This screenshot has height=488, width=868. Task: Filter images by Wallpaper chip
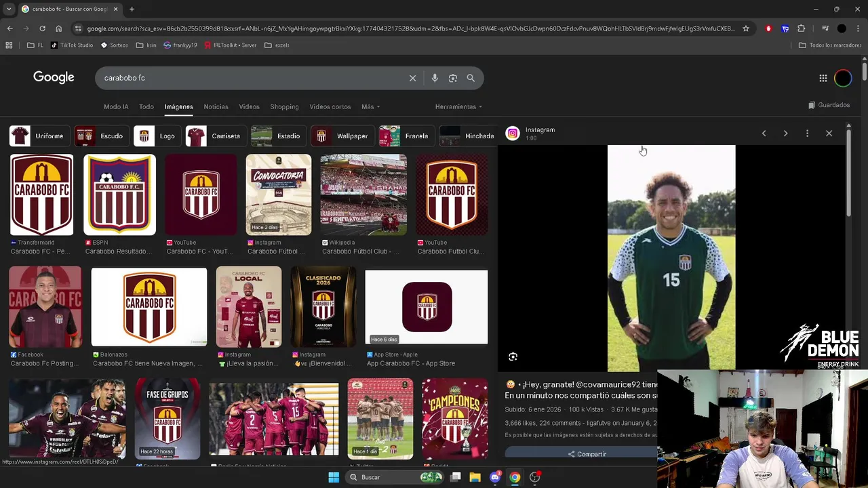[342, 136]
